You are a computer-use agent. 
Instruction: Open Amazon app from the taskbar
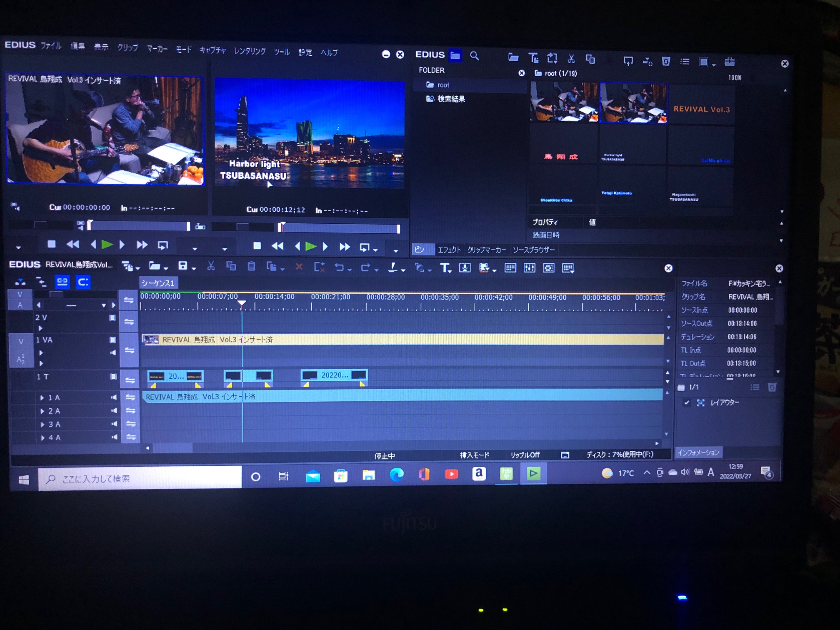click(479, 474)
